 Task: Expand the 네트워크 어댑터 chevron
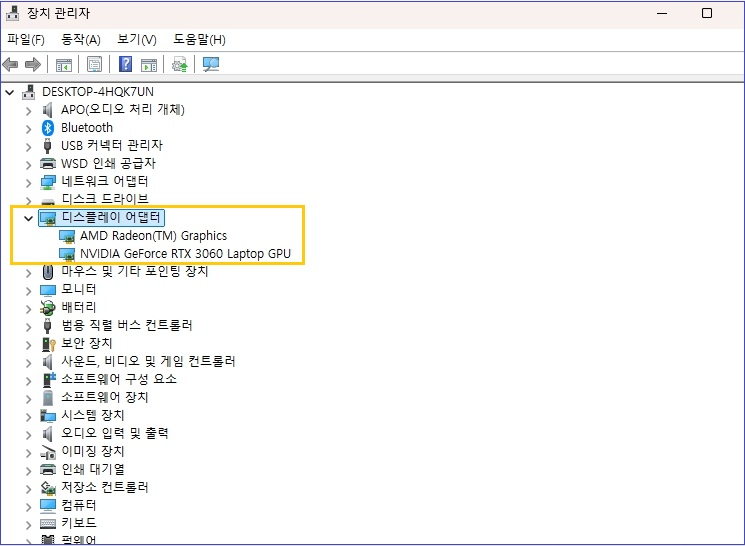tap(29, 183)
